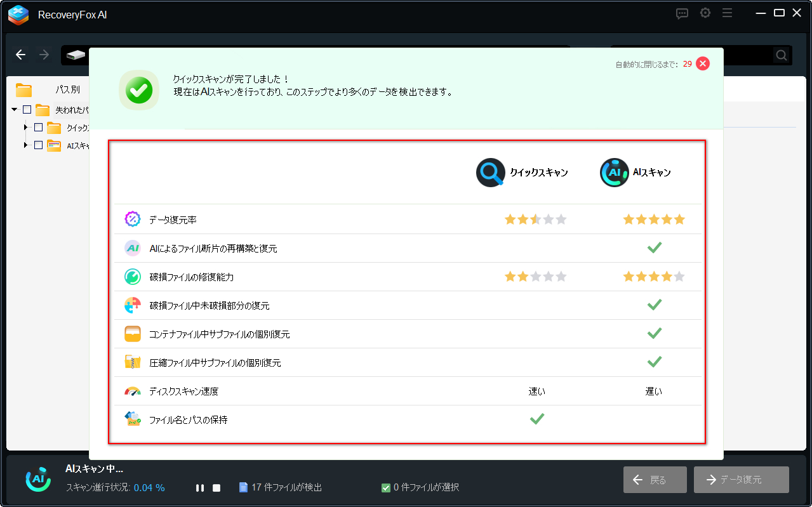
Task: Click the データ復元率 percent icon
Action: point(132,220)
